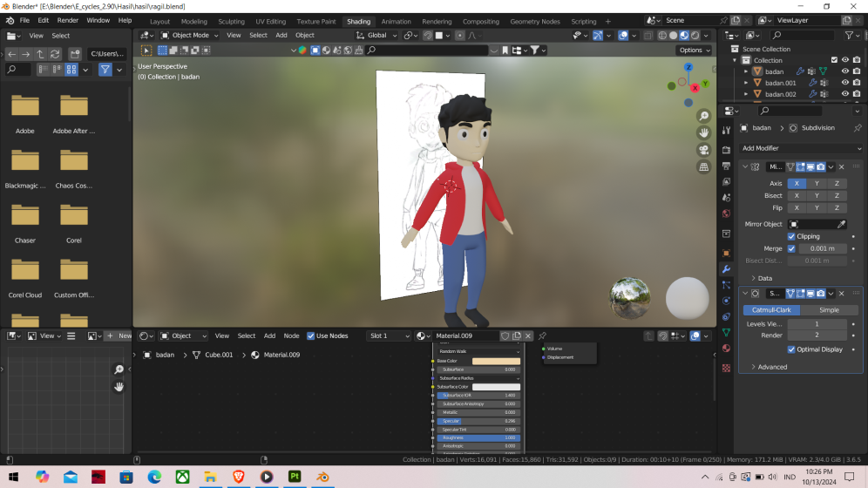Switch to the Geometry Nodes workspace tab
Viewport: 868px width, 488px height.
coord(535,22)
